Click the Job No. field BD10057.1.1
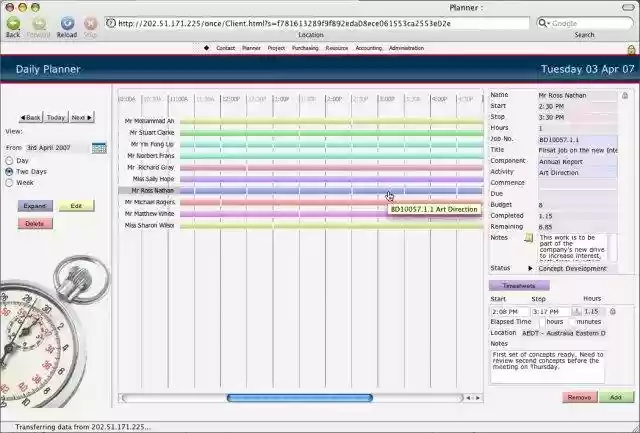 (x=577, y=140)
